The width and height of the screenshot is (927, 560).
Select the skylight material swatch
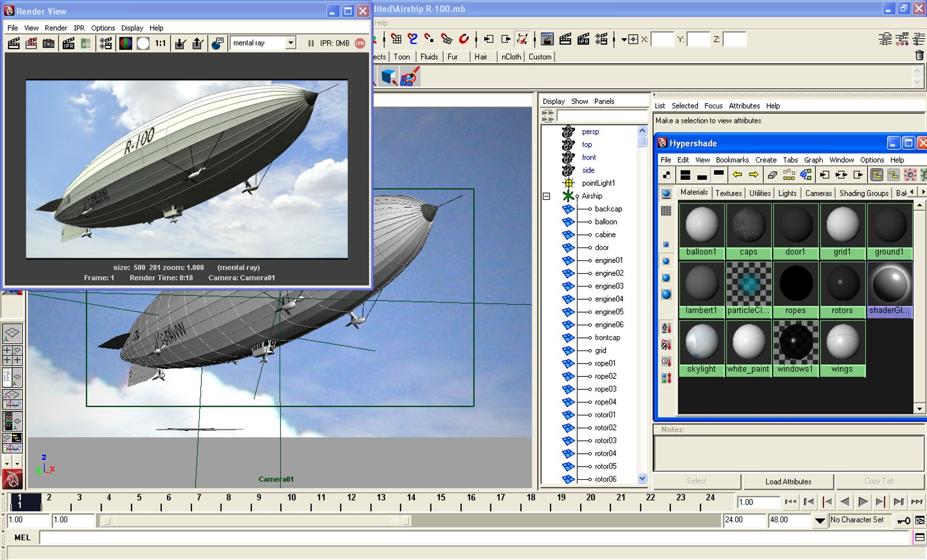(701, 348)
